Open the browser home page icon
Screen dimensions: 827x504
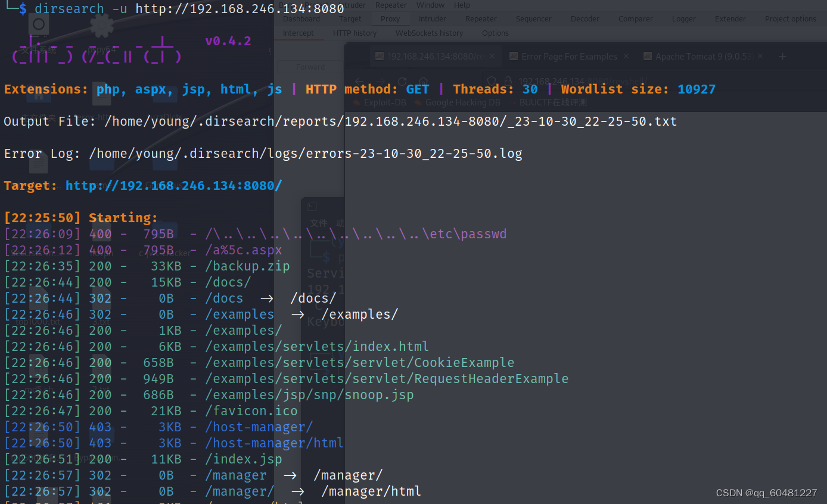pyautogui.click(x=423, y=81)
